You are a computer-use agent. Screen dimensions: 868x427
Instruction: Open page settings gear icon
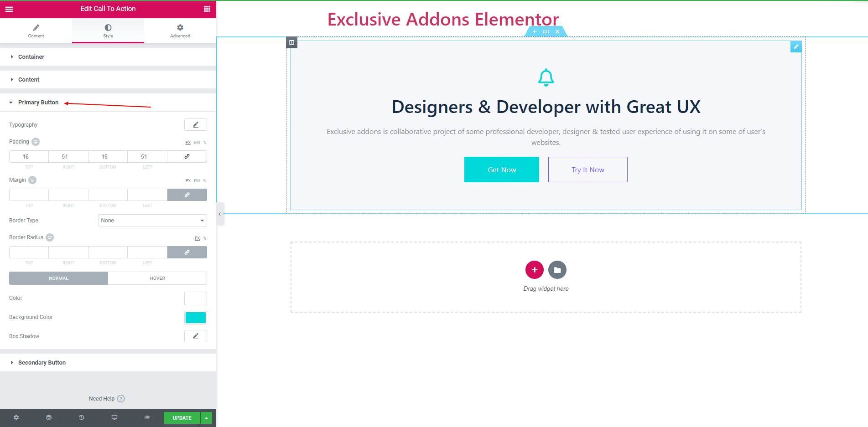click(16, 418)
